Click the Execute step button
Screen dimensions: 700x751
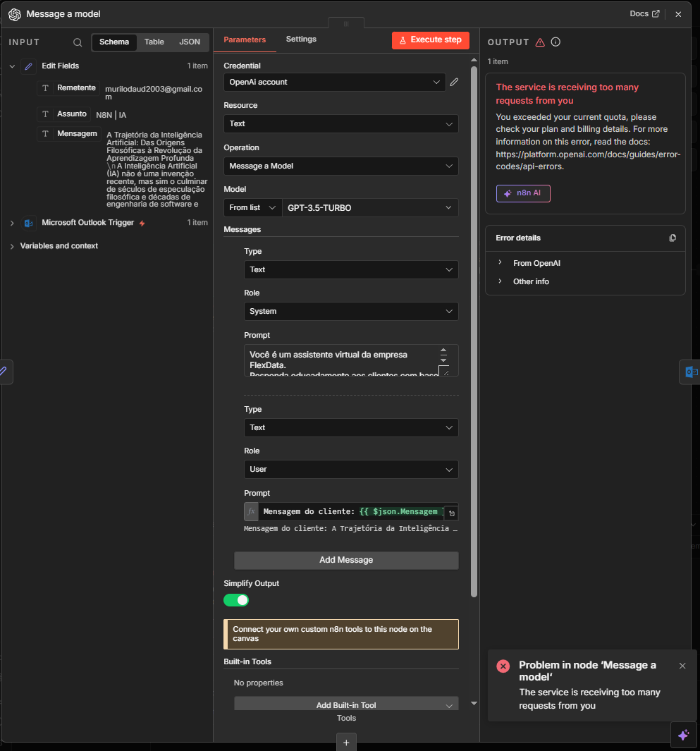pyautogui.click(x=431, y=40)
